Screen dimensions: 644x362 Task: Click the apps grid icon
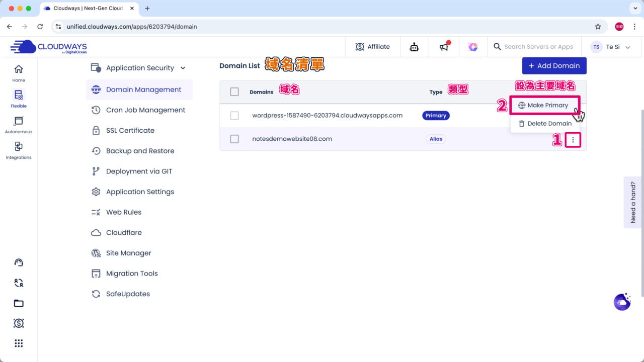(x=19, y=343)
